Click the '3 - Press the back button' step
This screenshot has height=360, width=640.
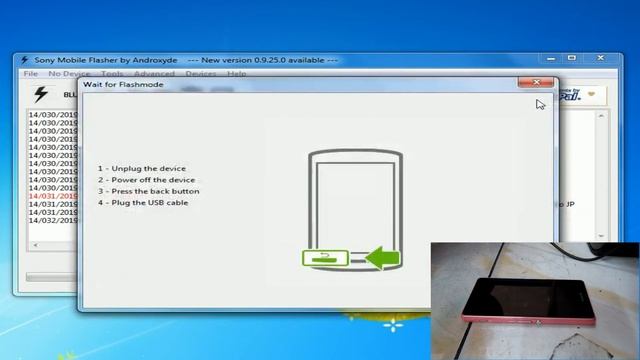pyautogui.click(x=149, y=191)
